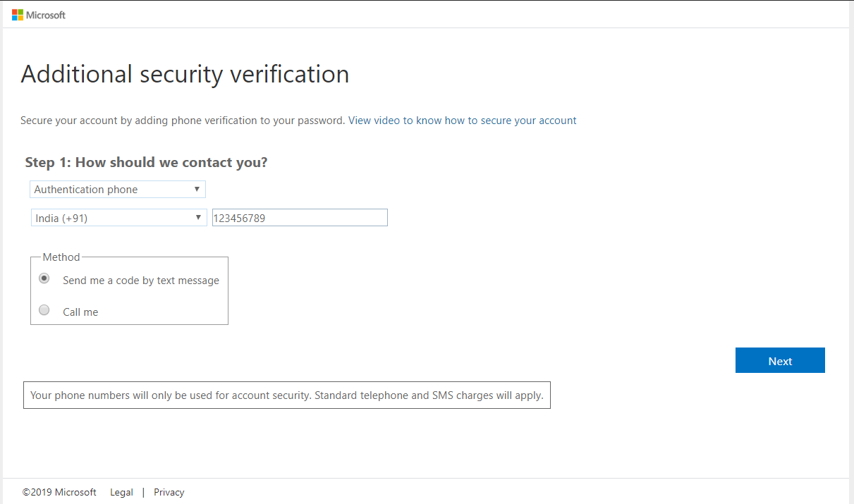The height and width of the screenshot is (504, 854).
Task: Expand the India (+91) country code dropdown
Action: tap(118, 219)
